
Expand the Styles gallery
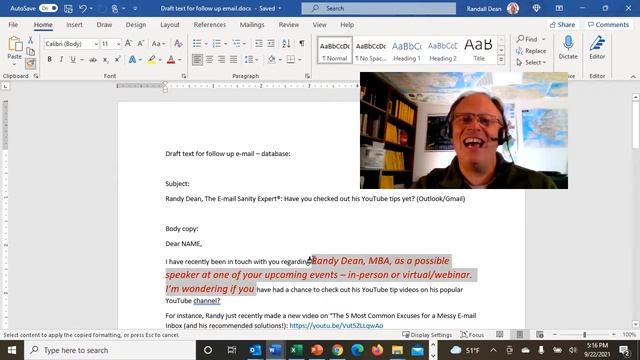501,60
